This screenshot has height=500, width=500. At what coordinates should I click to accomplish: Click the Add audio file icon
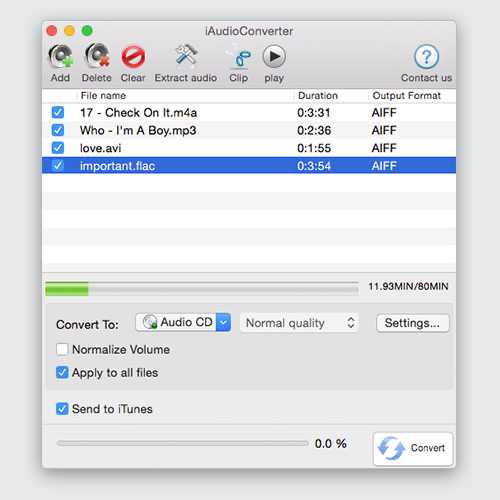(61, 56)
